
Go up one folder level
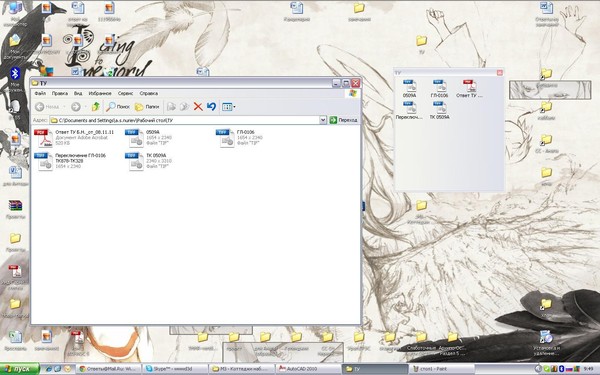[96, 107]
